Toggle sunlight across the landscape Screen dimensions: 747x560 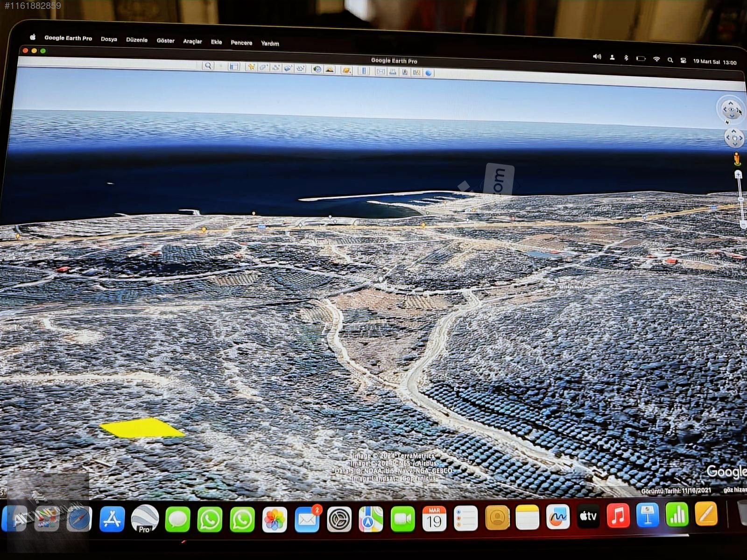pyautogui.click(x=330, y=70)
